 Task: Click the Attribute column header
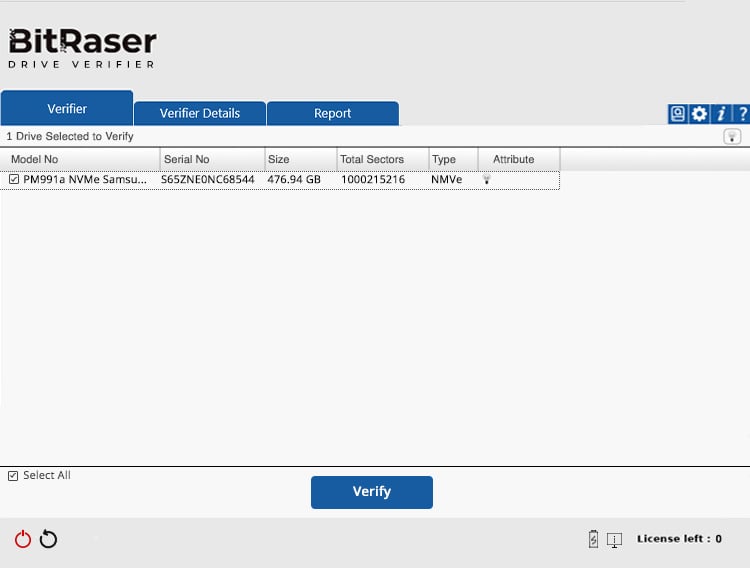tap(519, 159)
